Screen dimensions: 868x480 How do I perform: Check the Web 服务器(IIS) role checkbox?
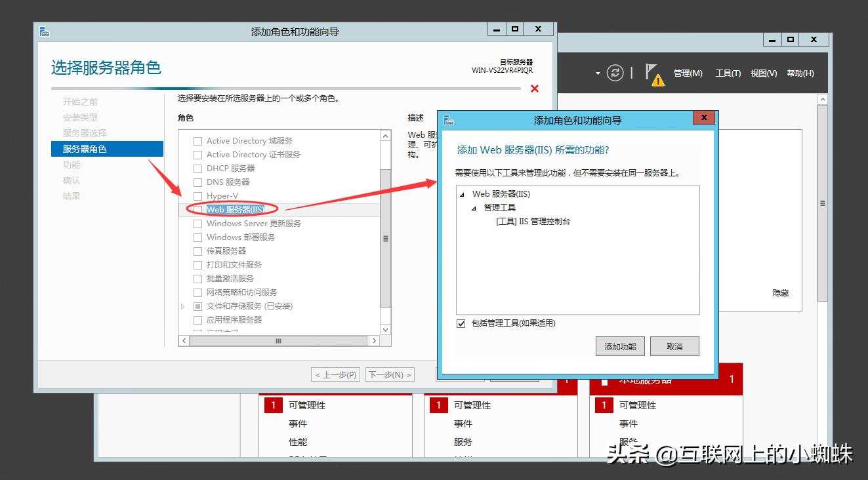(197, 209)
